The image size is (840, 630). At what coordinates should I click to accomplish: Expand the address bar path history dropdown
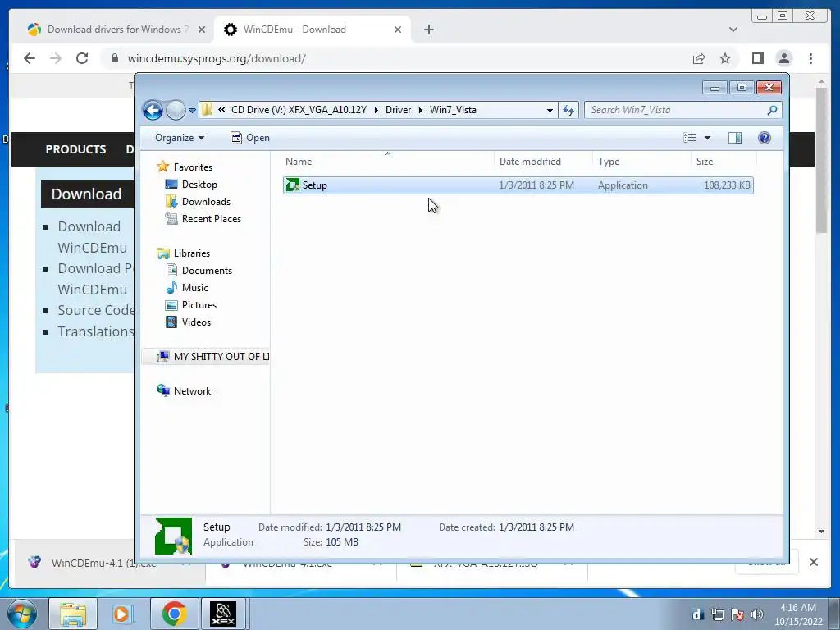coord(550,111)
